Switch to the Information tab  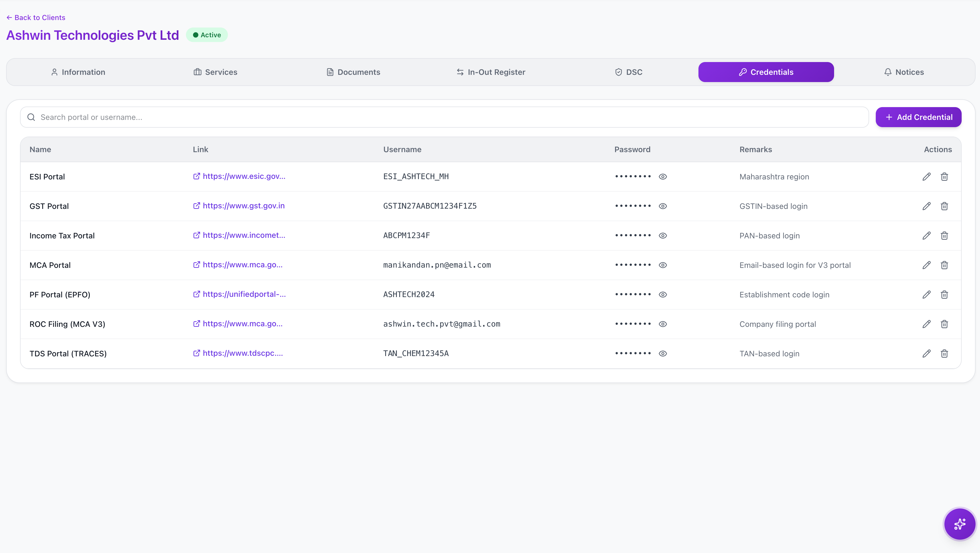pos(78,72)
